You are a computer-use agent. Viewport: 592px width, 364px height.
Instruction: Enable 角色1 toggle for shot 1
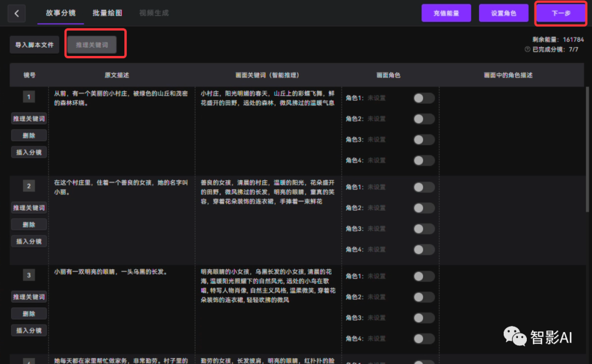pos(423,98)
